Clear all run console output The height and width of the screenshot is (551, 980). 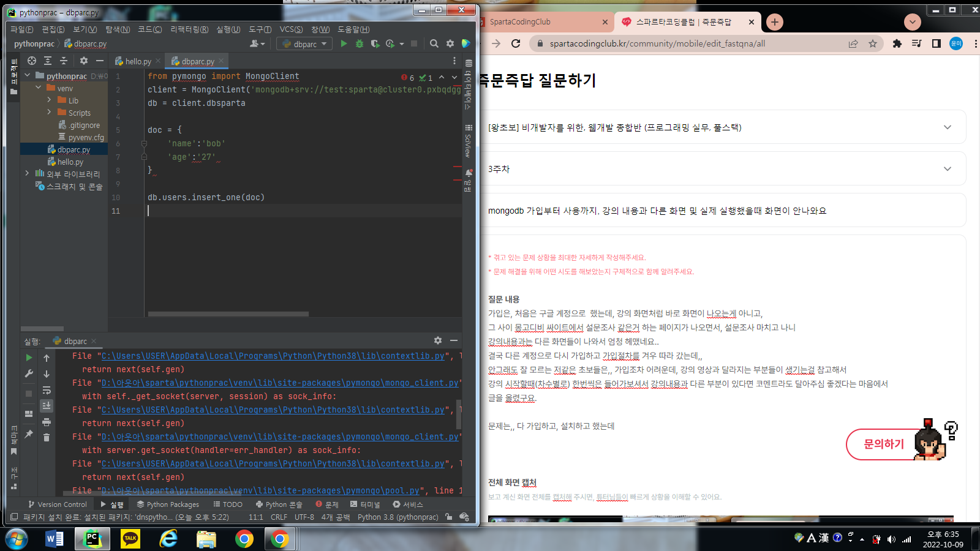coord(47,437)
